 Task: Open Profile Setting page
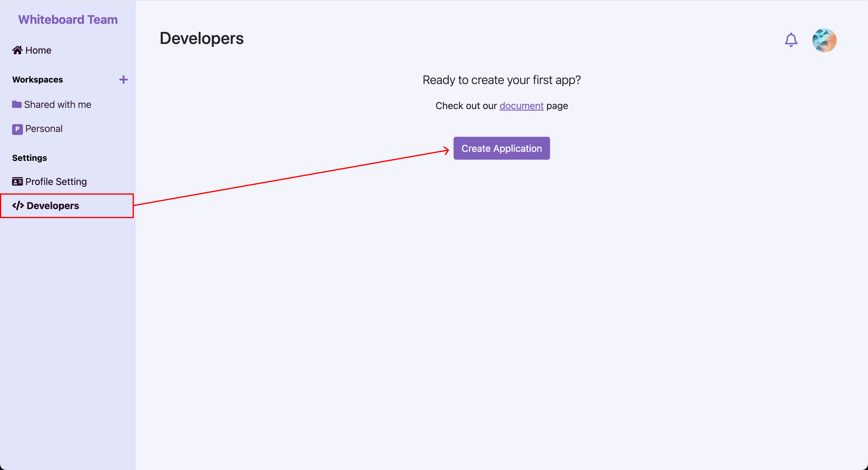tap(56, 182)
